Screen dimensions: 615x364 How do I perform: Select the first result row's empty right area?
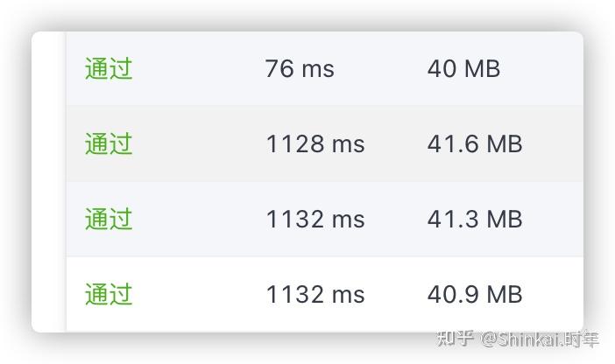coord(552,68)
